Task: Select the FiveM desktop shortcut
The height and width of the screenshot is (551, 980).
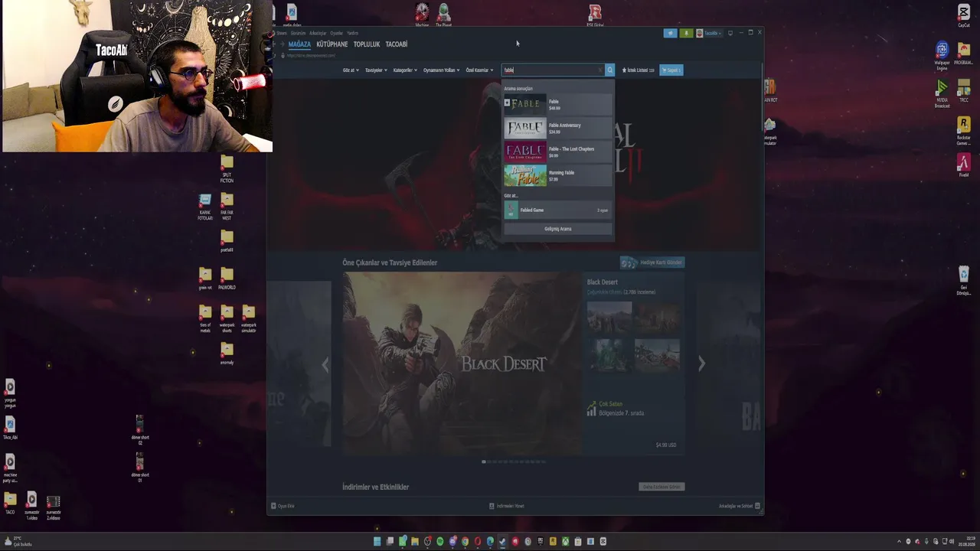Action: [964, 165]
